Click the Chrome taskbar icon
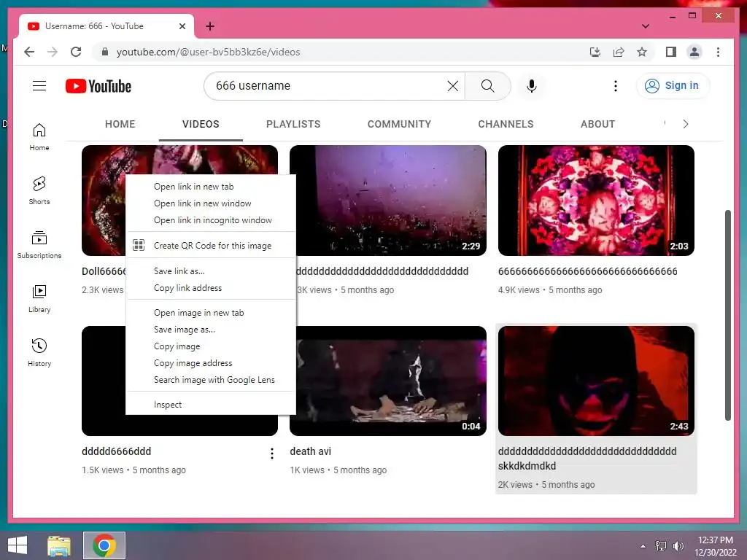Screen dimensions: 747x560 pyautogui.click(x=104, y=545)
